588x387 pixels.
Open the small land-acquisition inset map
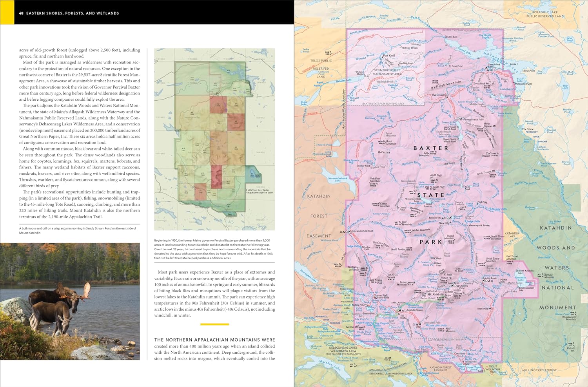click(214, 139)
